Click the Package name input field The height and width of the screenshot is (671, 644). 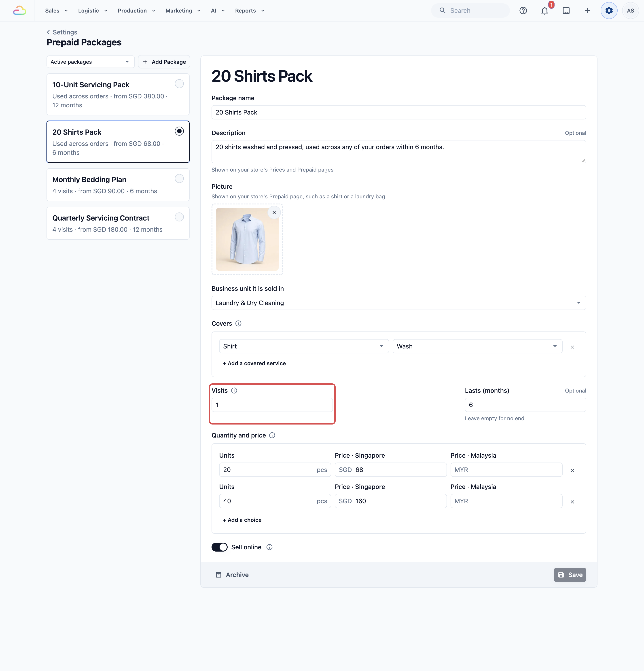point(399,112)
